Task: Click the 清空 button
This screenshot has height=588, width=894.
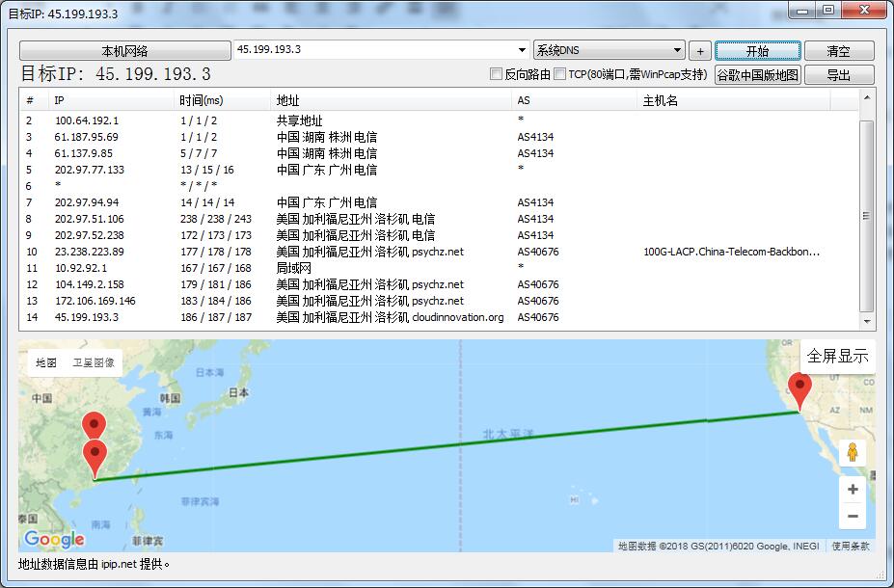Action: pyautogui.click(x=838, y=51)
